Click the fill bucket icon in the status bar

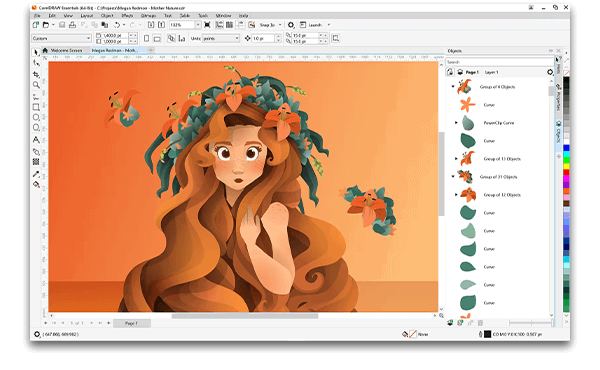click(405, 334)
